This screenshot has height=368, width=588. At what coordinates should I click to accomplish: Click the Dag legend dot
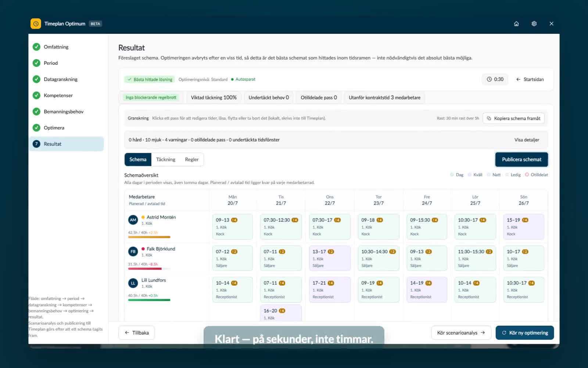point(452,175)
